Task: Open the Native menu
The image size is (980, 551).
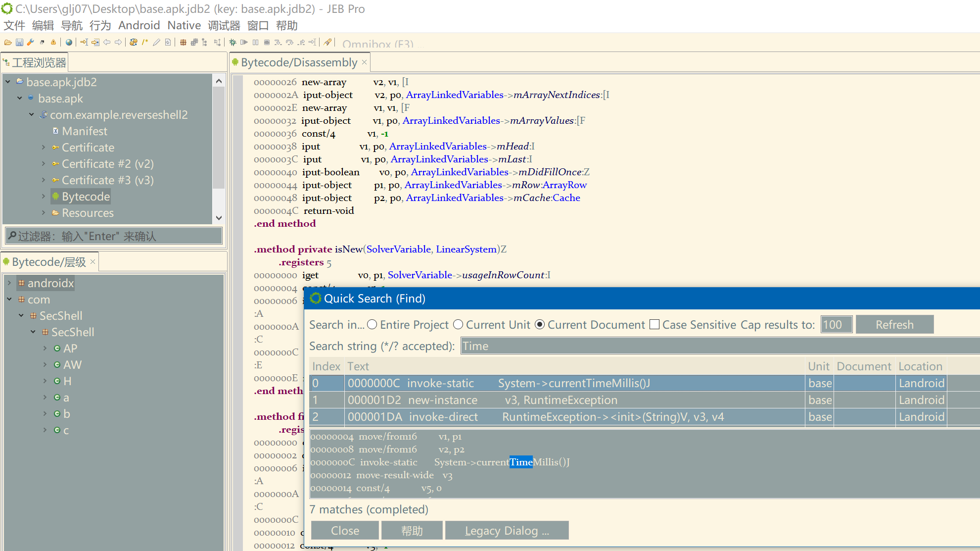Action: 184,25
